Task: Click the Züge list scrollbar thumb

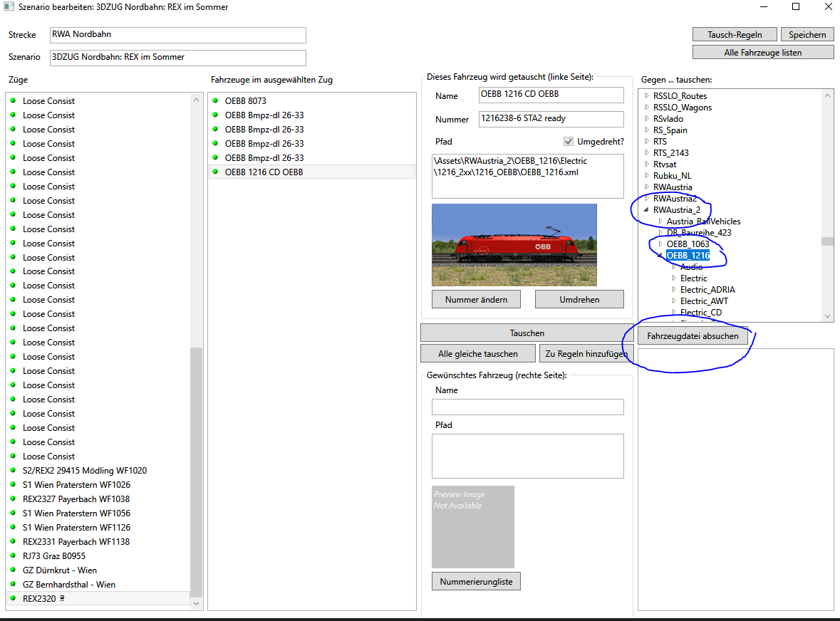Action: [x=196, y=472]
